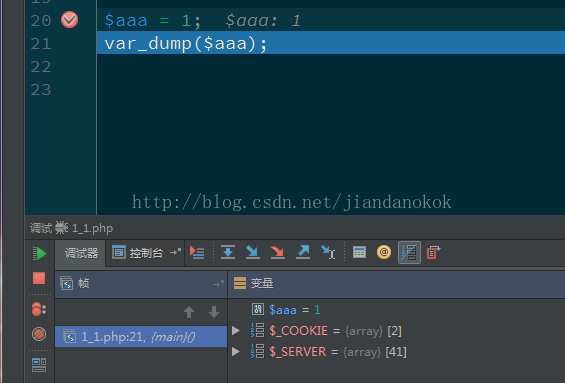Image resolution: width=565 pixels, height=383 pixels.
Task: Select the $aaa = 1 variable row
Action: pos(396,309)
